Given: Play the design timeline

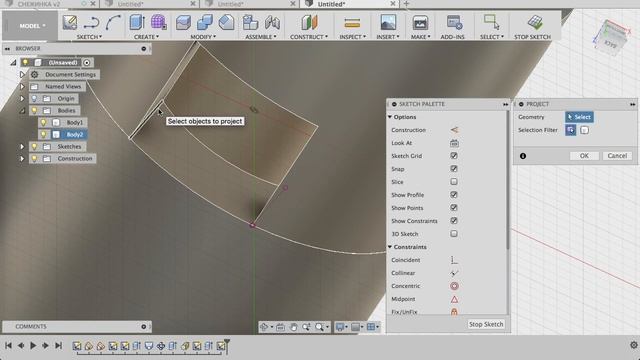Looking at the screenshot, I should [x=33, y=346].
